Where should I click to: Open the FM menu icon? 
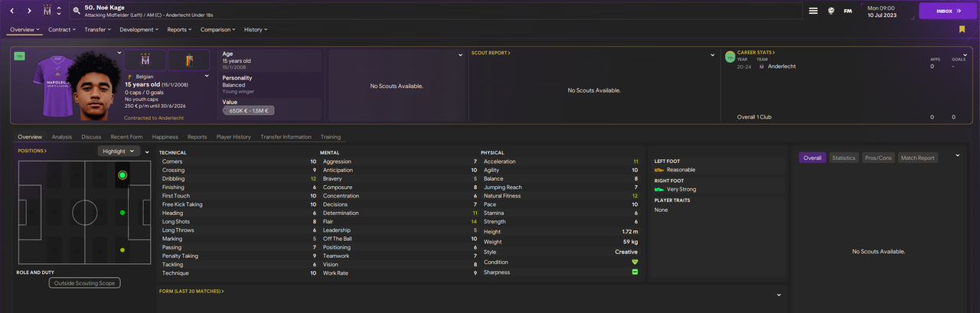pos(848,11)
